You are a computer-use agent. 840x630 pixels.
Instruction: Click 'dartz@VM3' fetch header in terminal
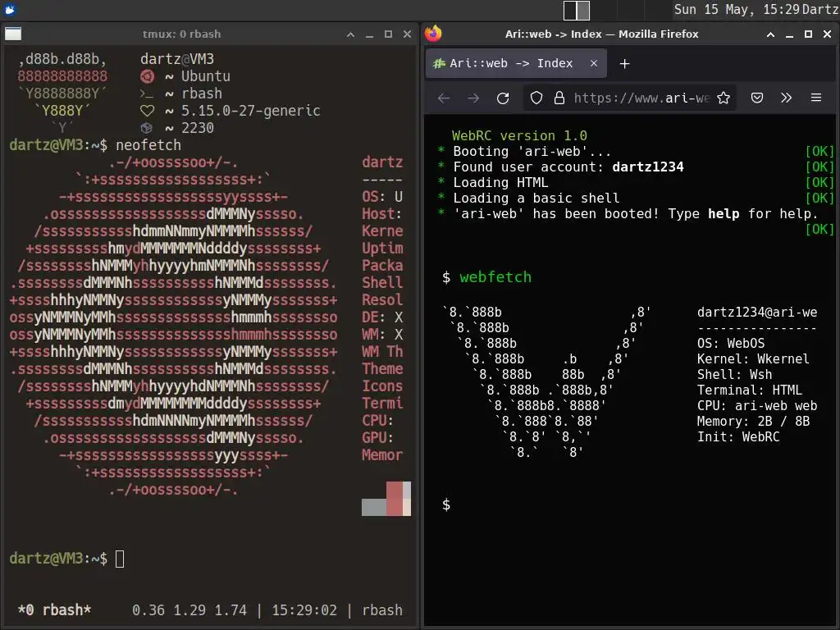point(177,59)
